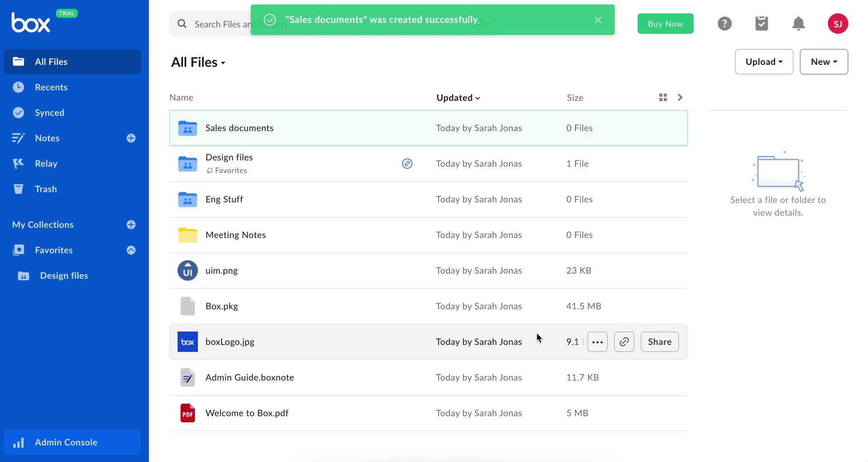The image size is (868, 462).
Task: Open Meeting Notes folder name
Action: 236,235
